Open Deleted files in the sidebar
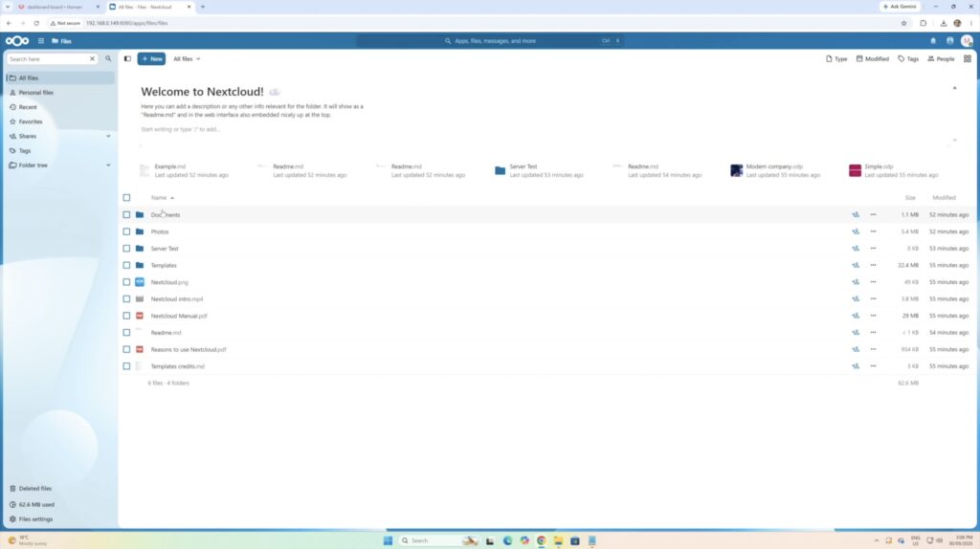The image size is (980, 549). click(60, 489)
